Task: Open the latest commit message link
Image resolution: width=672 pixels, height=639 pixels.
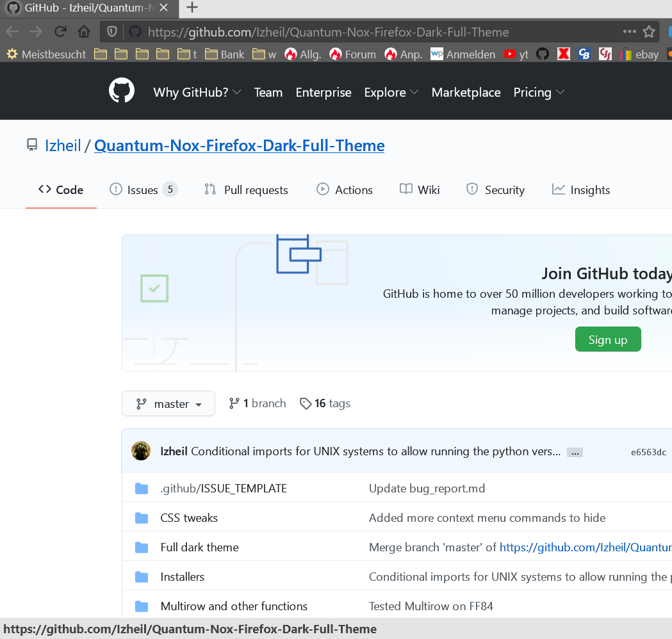Action: click(x=375, y=451)
